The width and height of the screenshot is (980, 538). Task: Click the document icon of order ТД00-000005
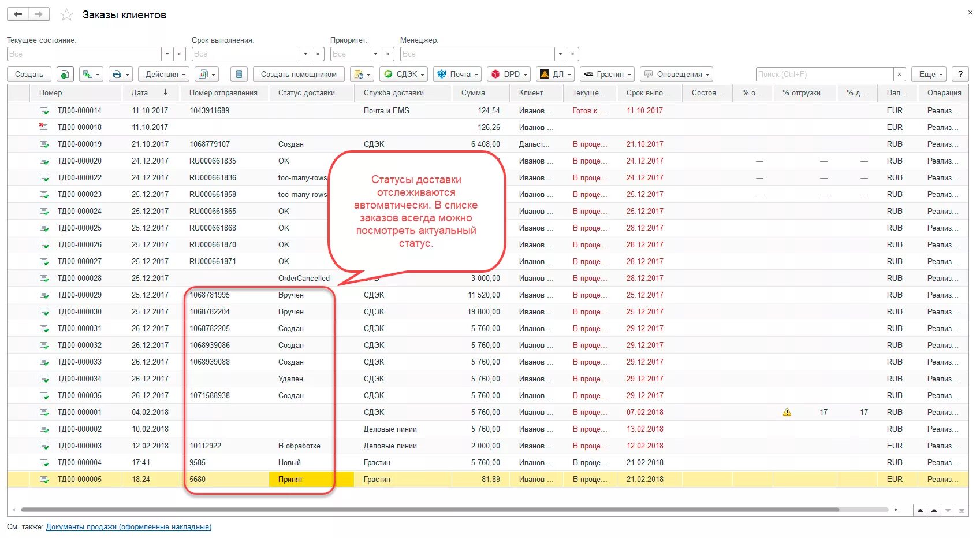pyautogui.click(x=44, y=479)
